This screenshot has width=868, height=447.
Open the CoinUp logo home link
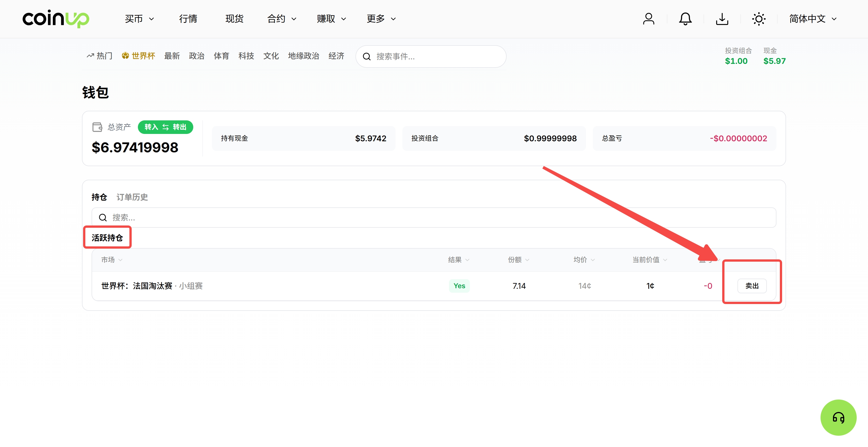pyautogui.click(x=56, y=19)
